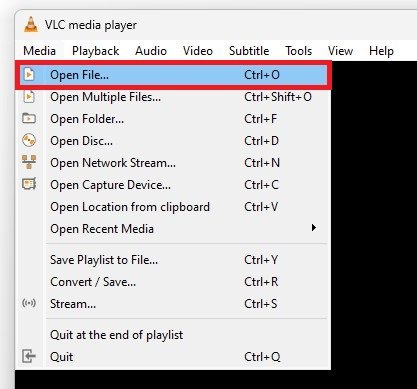Choose Convert / Save... from the menu
417x389 pixels.
173,282
